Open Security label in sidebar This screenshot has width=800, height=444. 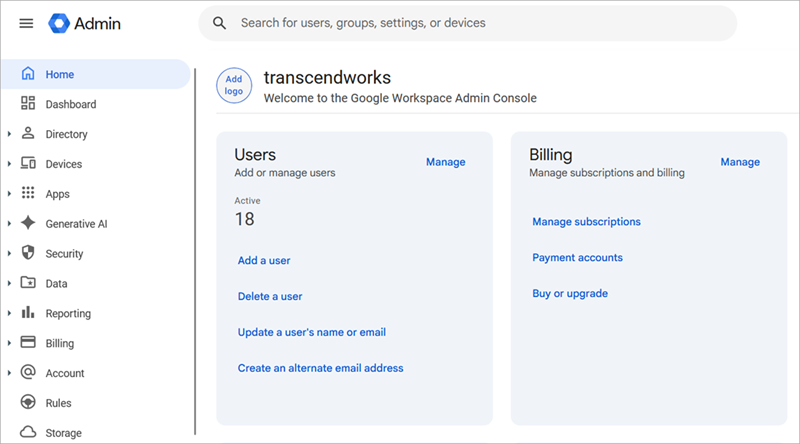click(64, 254)
